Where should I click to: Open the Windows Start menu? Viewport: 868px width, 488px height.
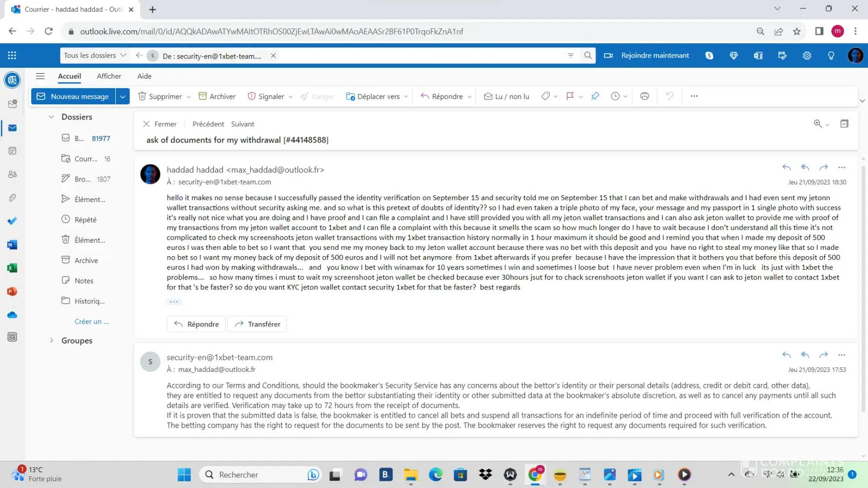pyautogui.click(x=185, y=475)
